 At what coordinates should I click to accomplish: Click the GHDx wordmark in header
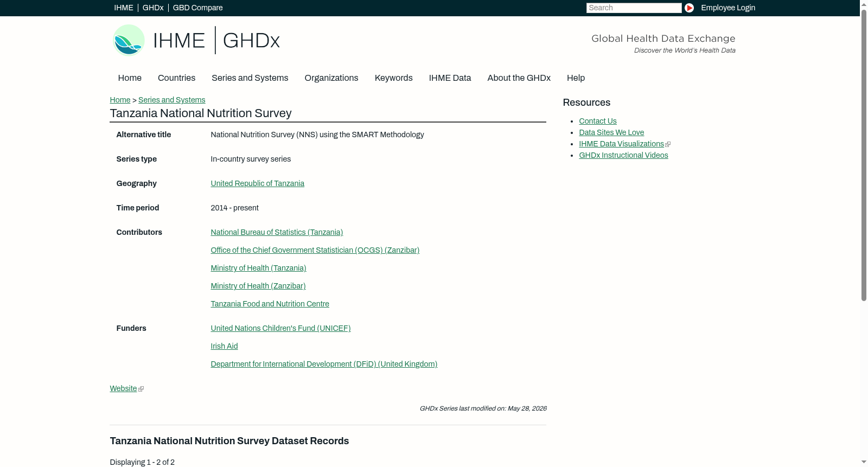(251, 41)
